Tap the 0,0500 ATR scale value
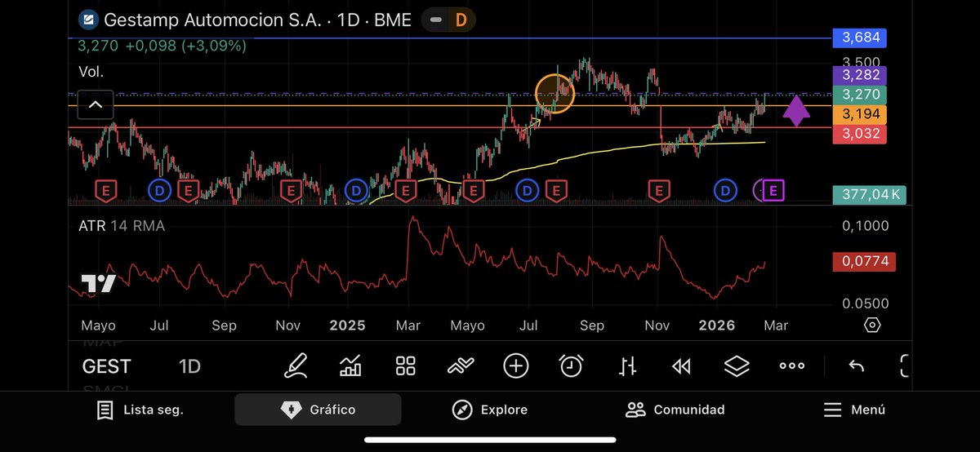The width and height of the screenshot is (980, 452). [866, 304]
